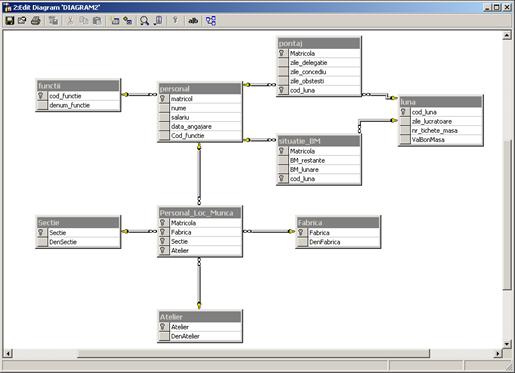Click key icon of Fabrica table's Fabrica

301,232
